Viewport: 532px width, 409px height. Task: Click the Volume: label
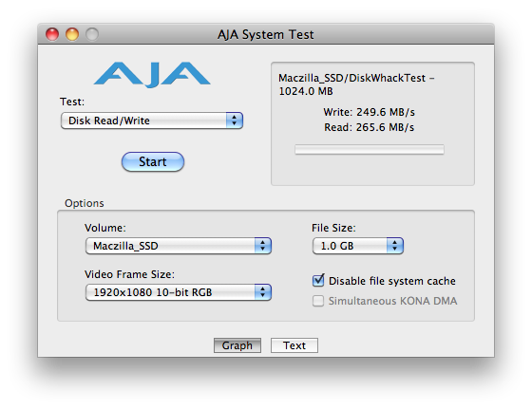105,228
